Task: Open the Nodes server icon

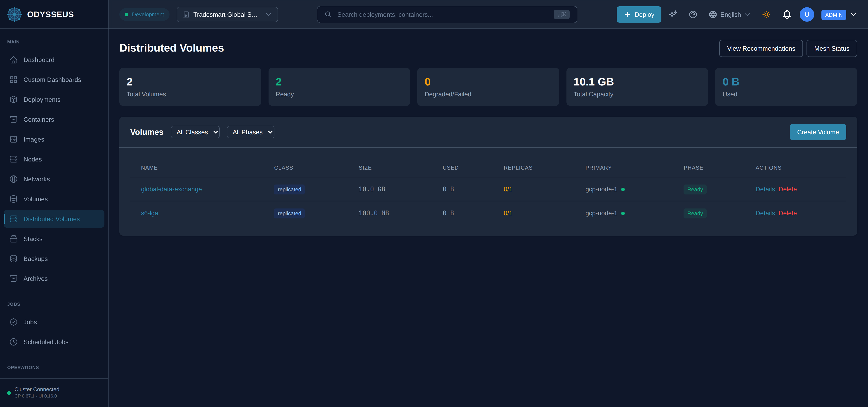Action: (x=14, y=159)
